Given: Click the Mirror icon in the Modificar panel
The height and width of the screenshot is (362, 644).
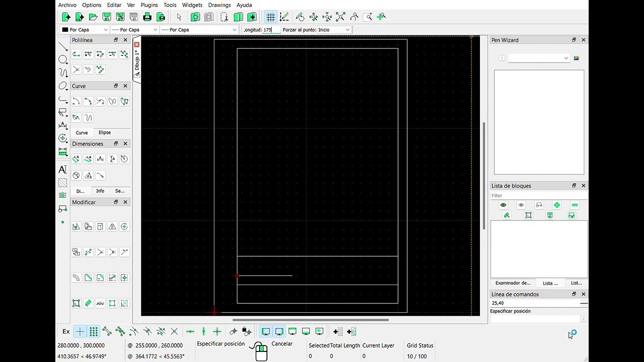Looking at the screenshot, I should click(112, 227).
